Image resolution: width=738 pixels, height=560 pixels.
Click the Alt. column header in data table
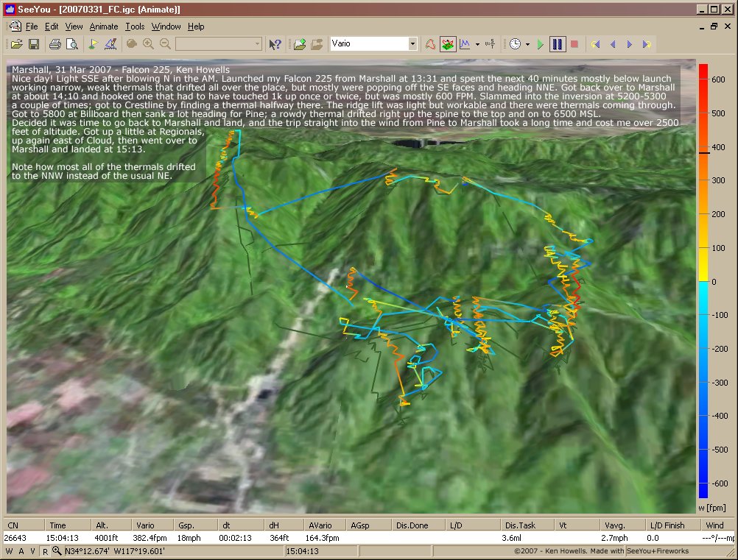pyautogui.click(x=102, y=525)
